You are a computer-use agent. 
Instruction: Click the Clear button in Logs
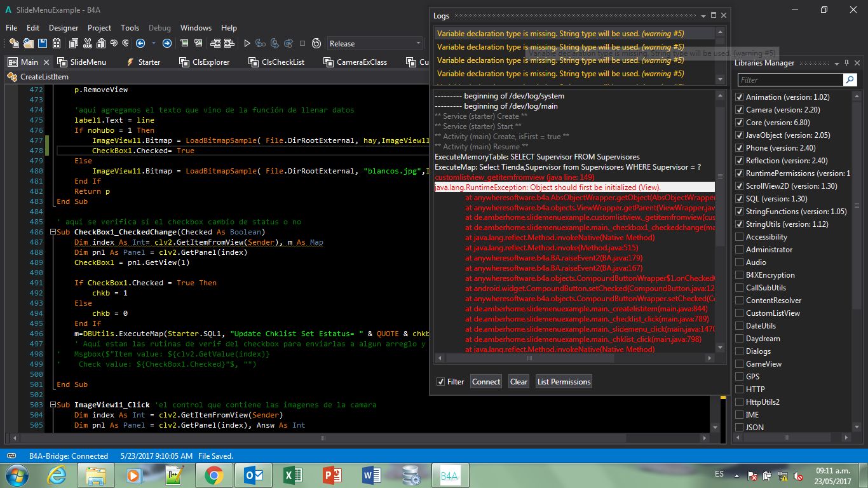(519, 381)
